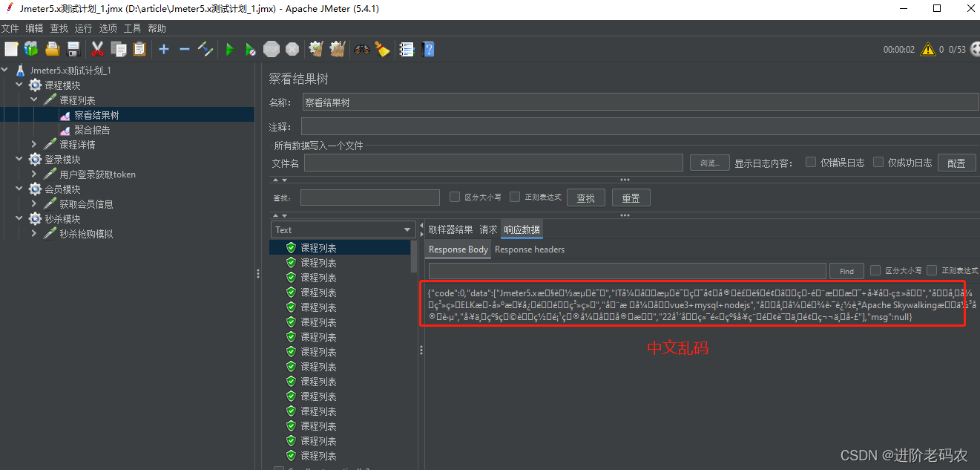Click the 重置 button

[x=631, y=197]
